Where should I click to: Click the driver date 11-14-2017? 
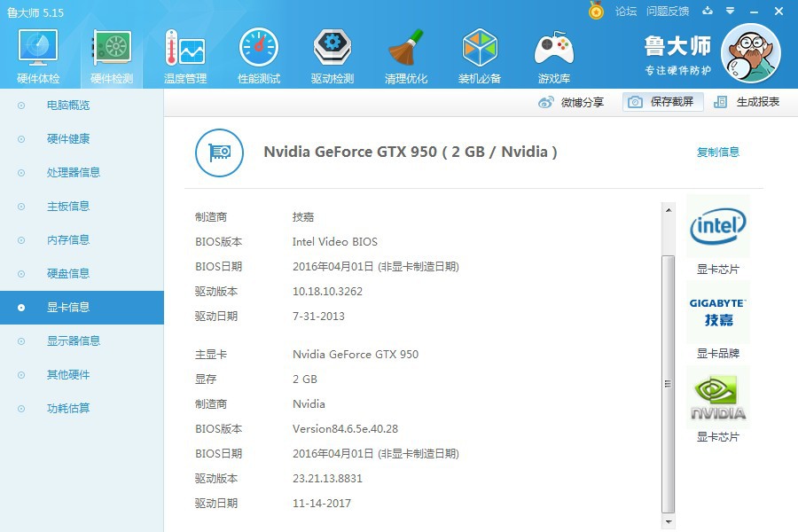[322, 504]
